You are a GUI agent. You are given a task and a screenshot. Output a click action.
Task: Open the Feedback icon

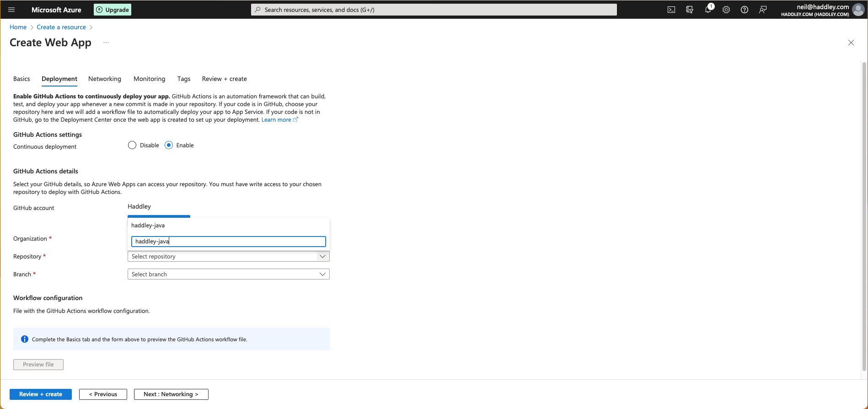(763, 10)
